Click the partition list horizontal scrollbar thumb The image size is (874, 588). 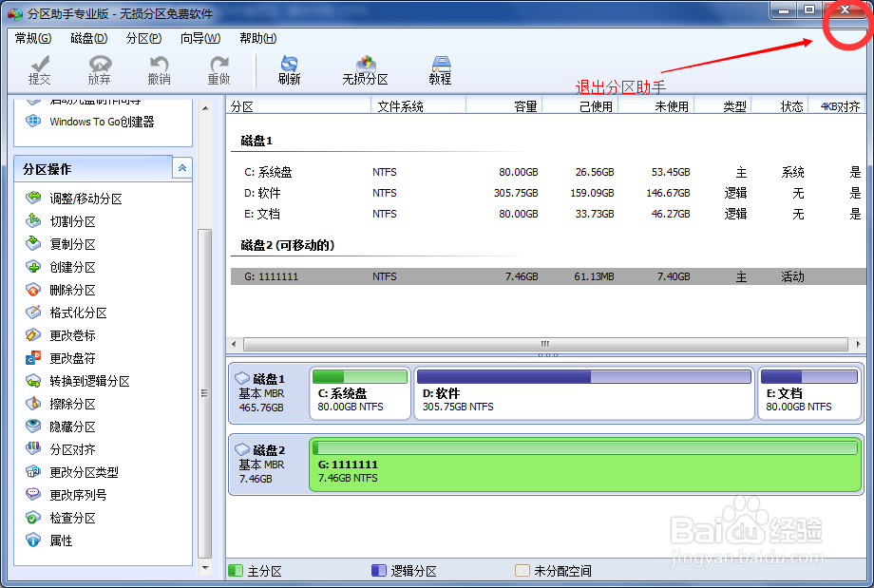[x=545, y=344]
